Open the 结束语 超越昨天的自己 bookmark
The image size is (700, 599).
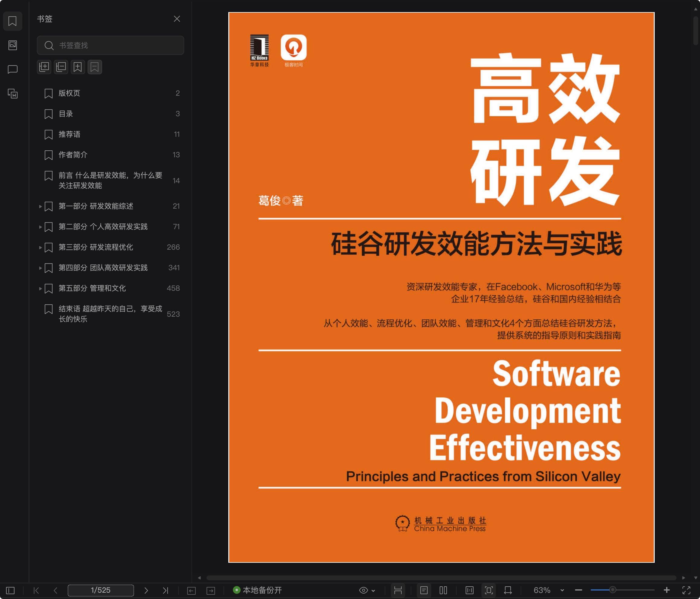pyautogui.click(x=111, y=313)
